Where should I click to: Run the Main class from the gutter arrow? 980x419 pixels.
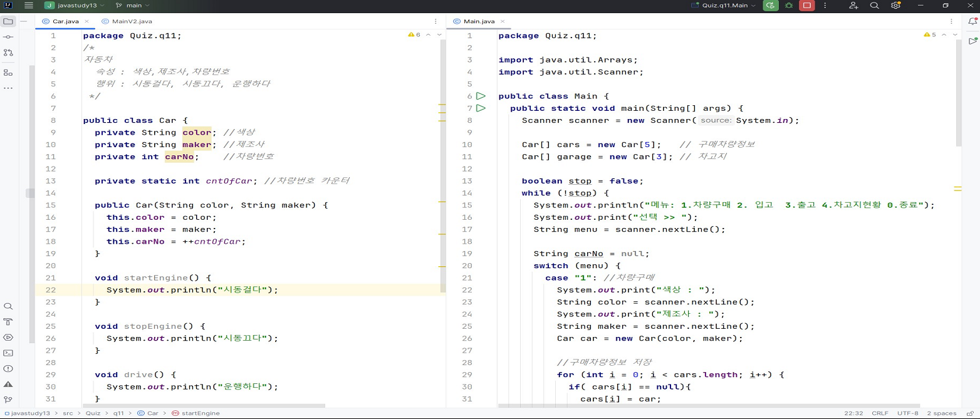[481, 96]
